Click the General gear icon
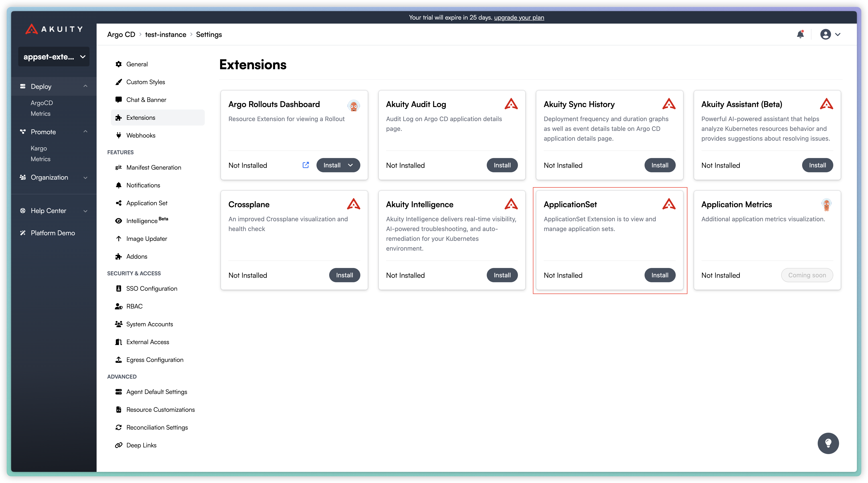 tap(119, 64)
